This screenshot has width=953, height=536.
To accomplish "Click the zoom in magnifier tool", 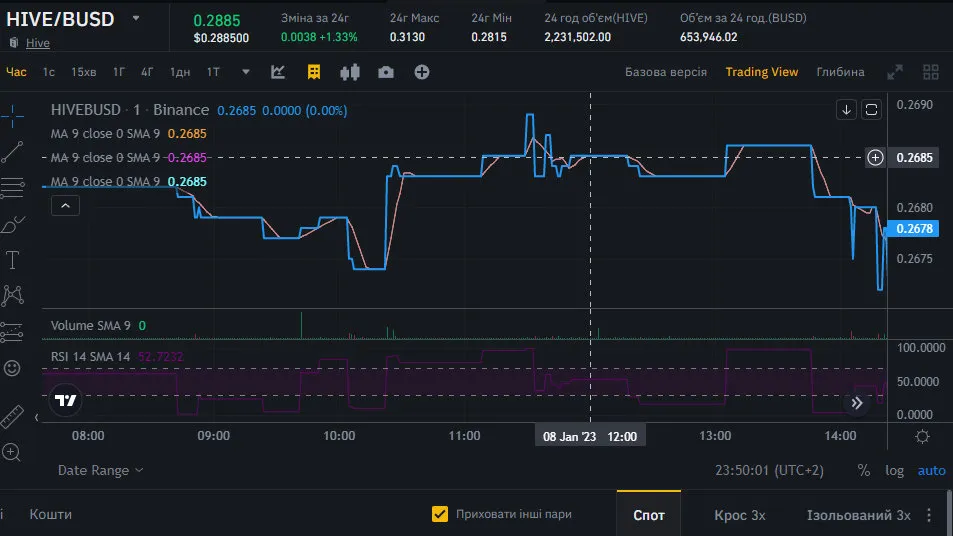I will tap(12, 453).
